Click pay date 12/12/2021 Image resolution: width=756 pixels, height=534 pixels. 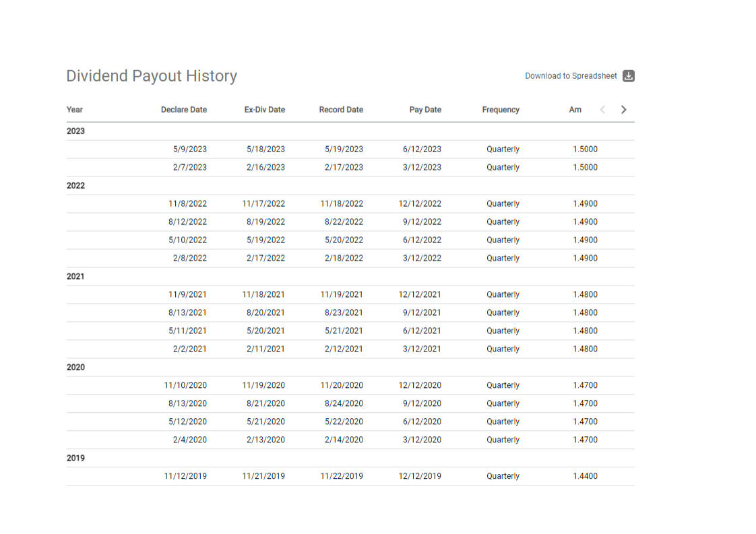(x=420, y=294)
